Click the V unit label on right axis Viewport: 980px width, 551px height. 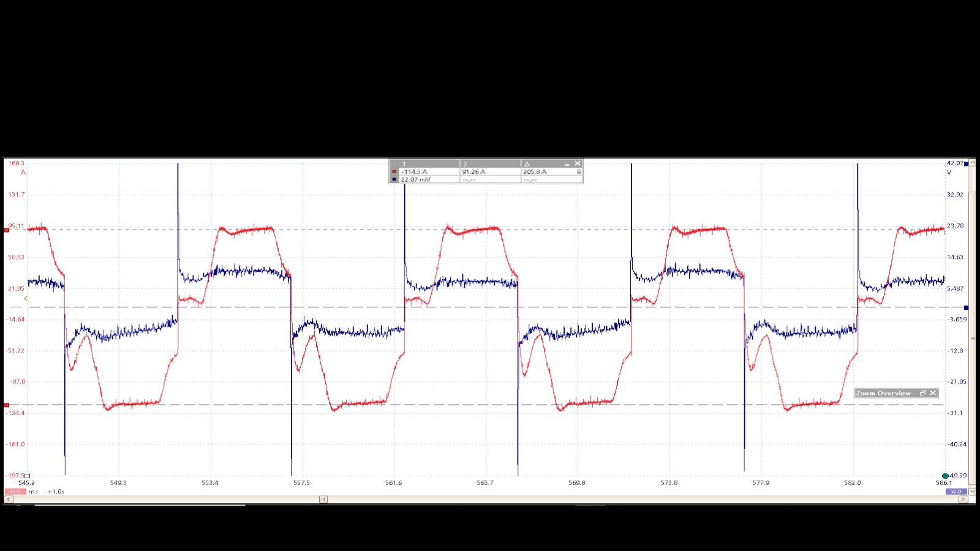point(949,172)
